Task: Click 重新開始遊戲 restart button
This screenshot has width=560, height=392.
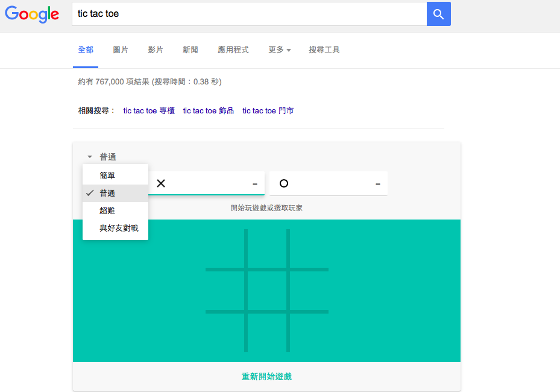Action: coord(266,376)
